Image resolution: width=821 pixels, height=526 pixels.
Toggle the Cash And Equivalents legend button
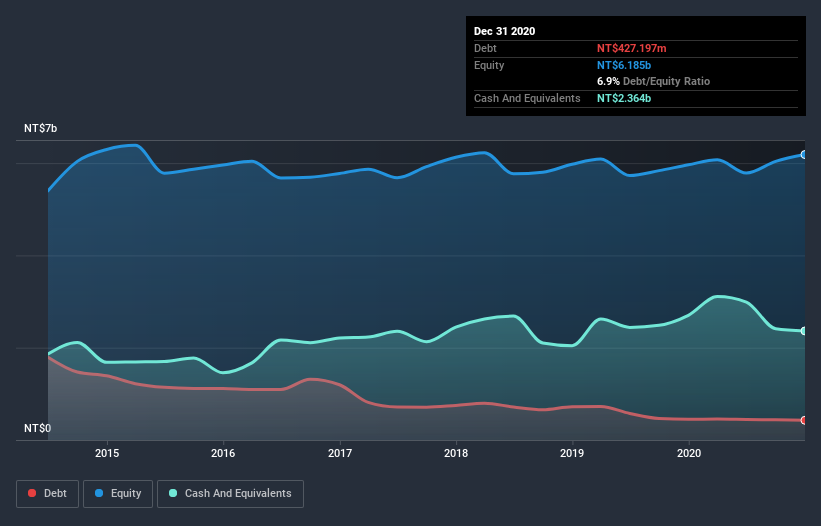[x=230, y=494]
